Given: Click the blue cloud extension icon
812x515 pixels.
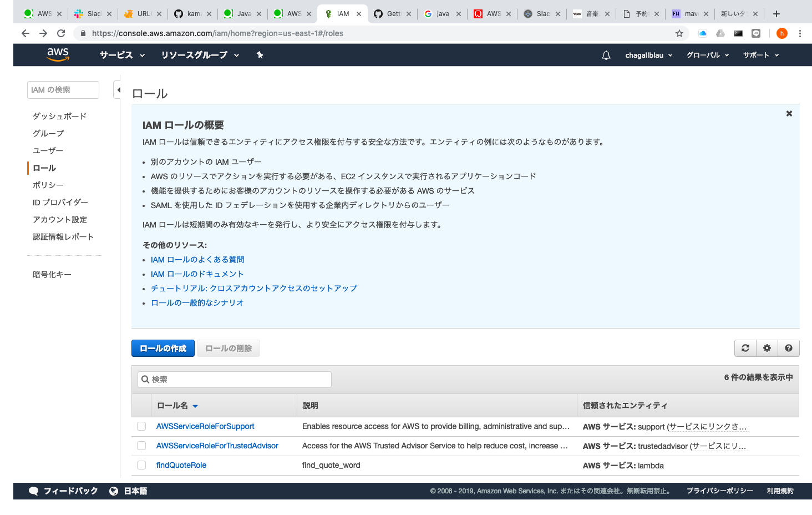Looking at the screenshot, I should 703,33.
